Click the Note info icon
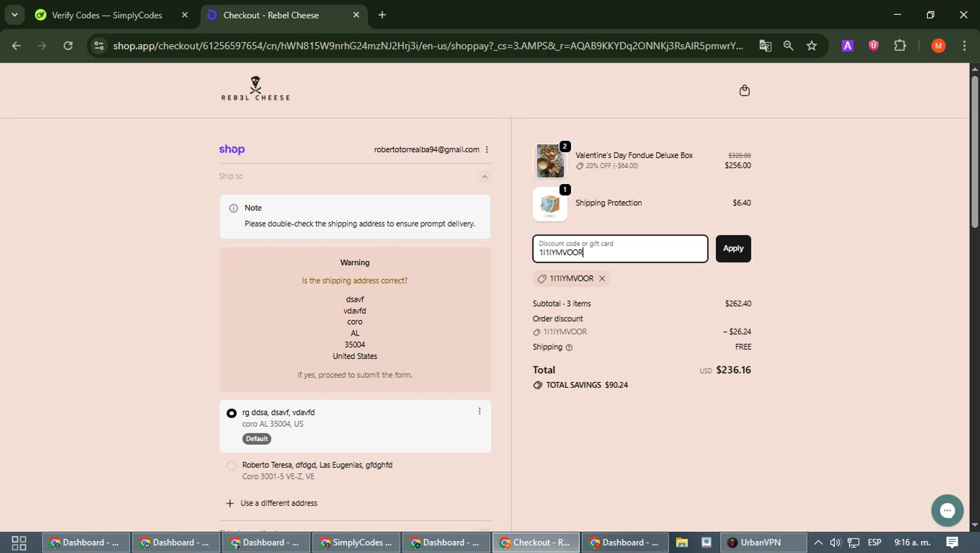The image size is (980, 553). click(233, 208)
